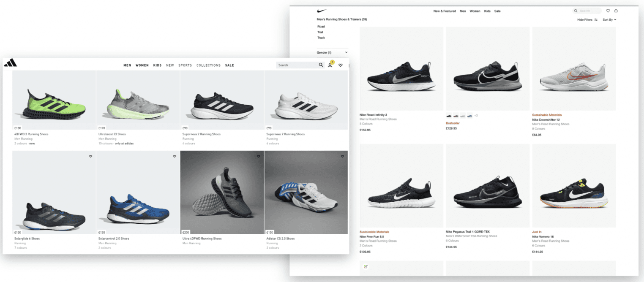644x282 pixels.
Task: Open the Sort By dropdown on Nike
Action: point(609,20)
